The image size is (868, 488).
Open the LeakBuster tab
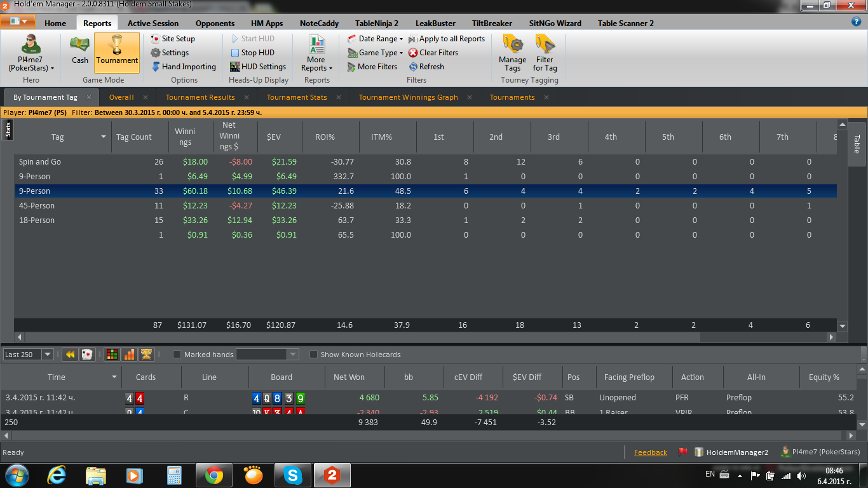click(x=435, y=24)
